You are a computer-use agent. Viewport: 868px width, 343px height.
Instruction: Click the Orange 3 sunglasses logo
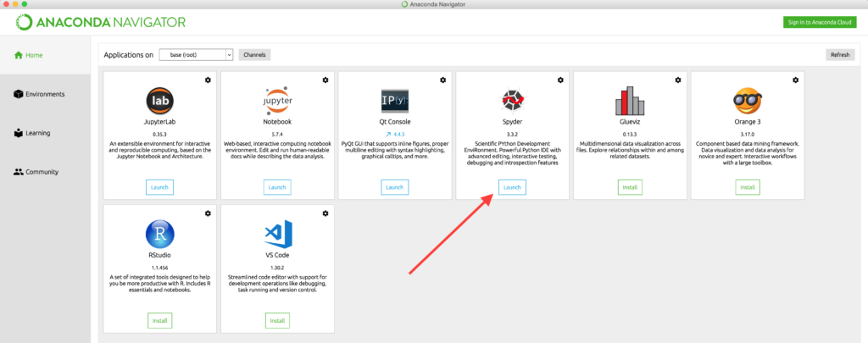(748, 101)
